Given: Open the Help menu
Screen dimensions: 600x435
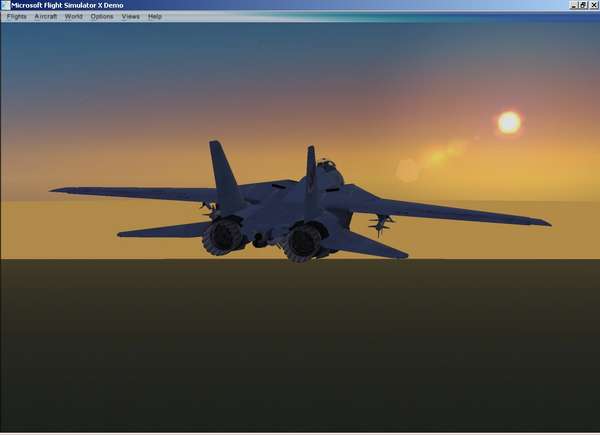Looking at the screenshot, I should (x=155, y=16).
